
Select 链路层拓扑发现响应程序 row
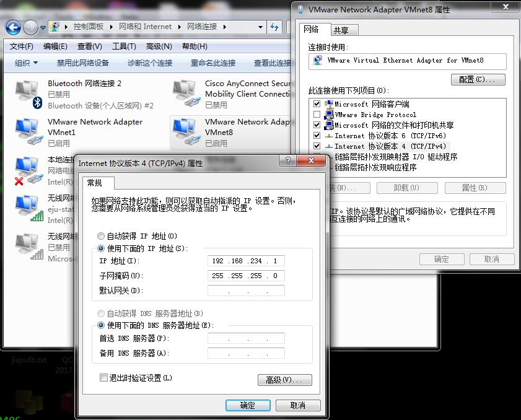(x=375, y=167)
